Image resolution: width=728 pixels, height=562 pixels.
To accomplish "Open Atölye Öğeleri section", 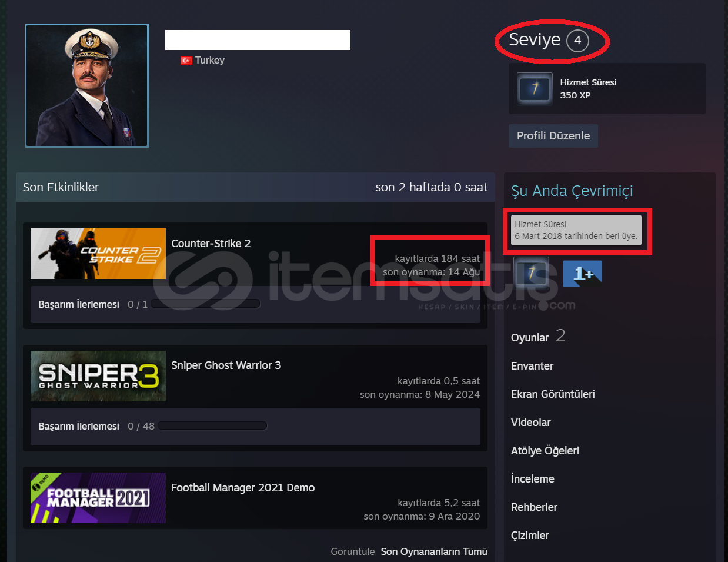I will [x=545, y=451].
